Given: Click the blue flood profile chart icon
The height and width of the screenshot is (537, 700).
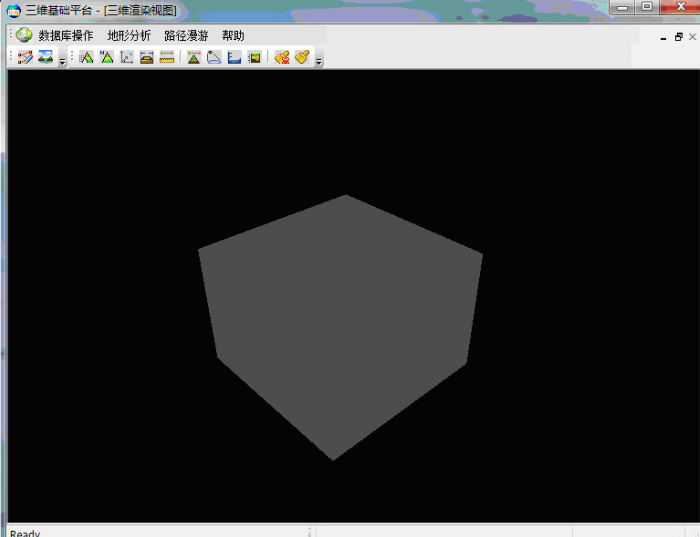Looking at the screenshot, I should tap(234, 57).
